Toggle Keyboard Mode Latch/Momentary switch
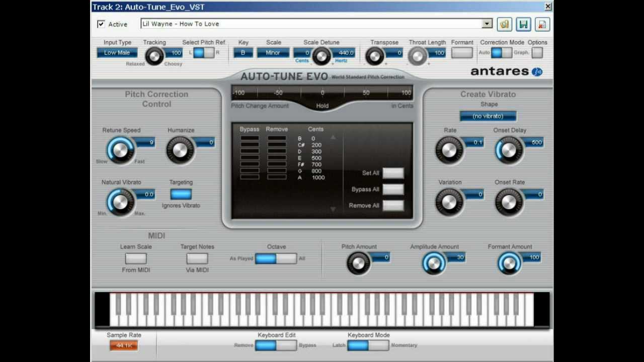644x362 pixels. click(x=368, y=345)
